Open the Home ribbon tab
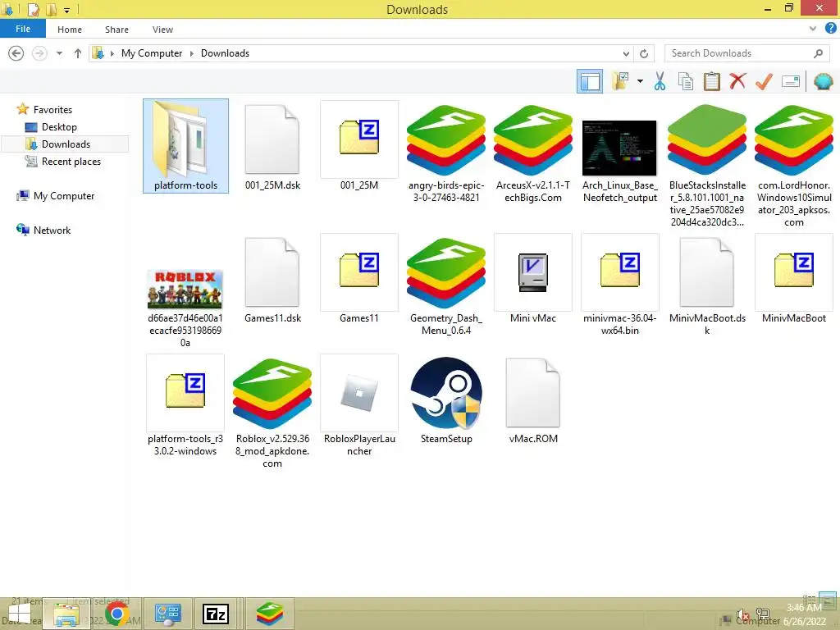The height and width of the screenshot is (630, 840). click(70, 30)
